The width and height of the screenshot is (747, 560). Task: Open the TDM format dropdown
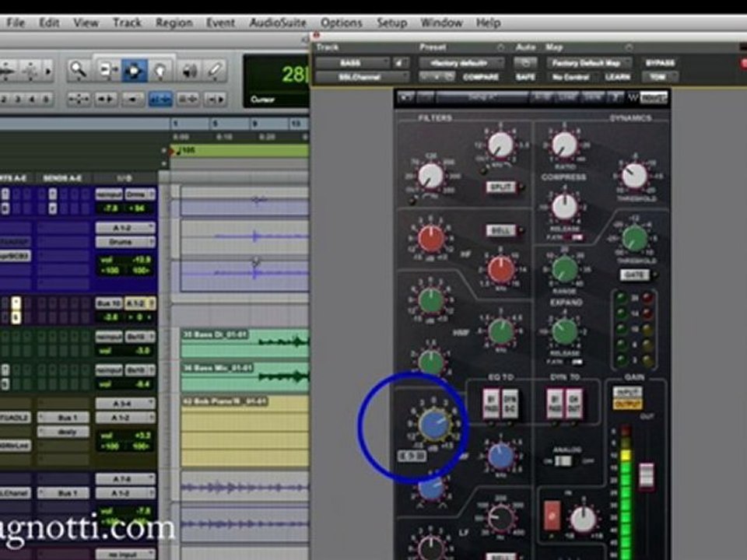659,77
